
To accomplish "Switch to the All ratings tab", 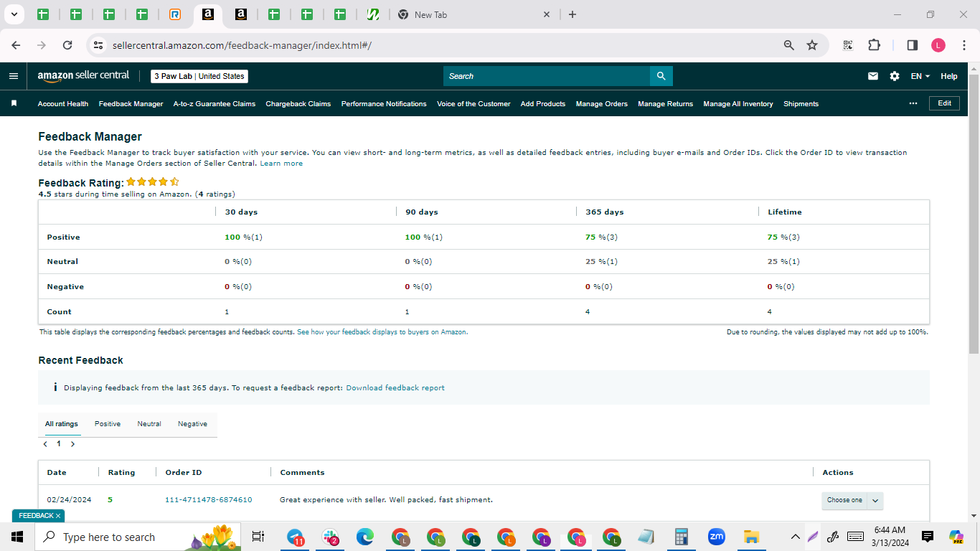I will (62, 424).
